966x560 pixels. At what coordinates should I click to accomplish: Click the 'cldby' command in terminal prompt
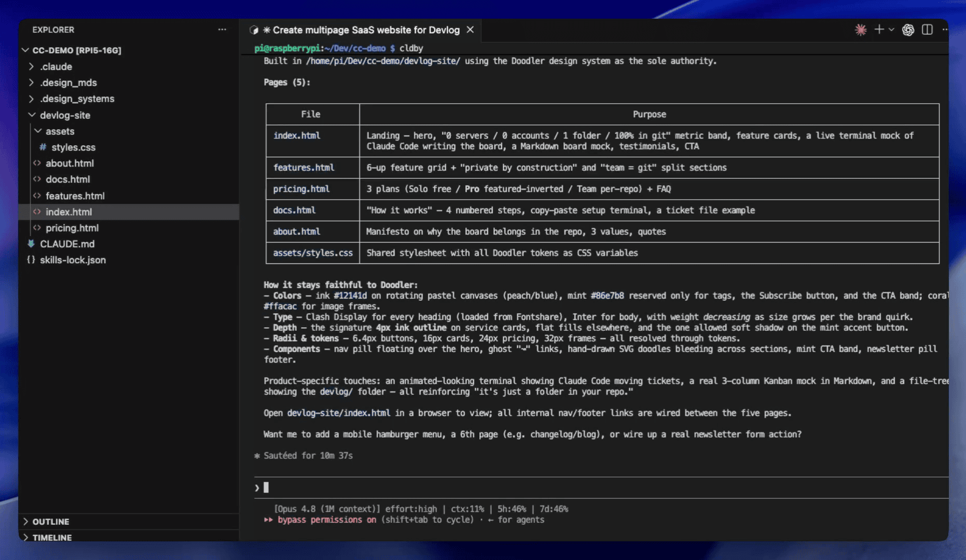click(x=411, y=48)
